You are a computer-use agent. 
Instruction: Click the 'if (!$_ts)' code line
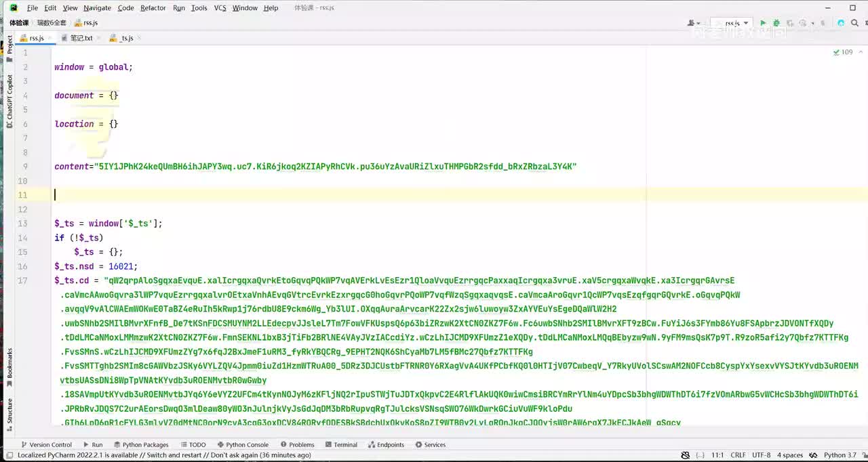tap(79, 238)
